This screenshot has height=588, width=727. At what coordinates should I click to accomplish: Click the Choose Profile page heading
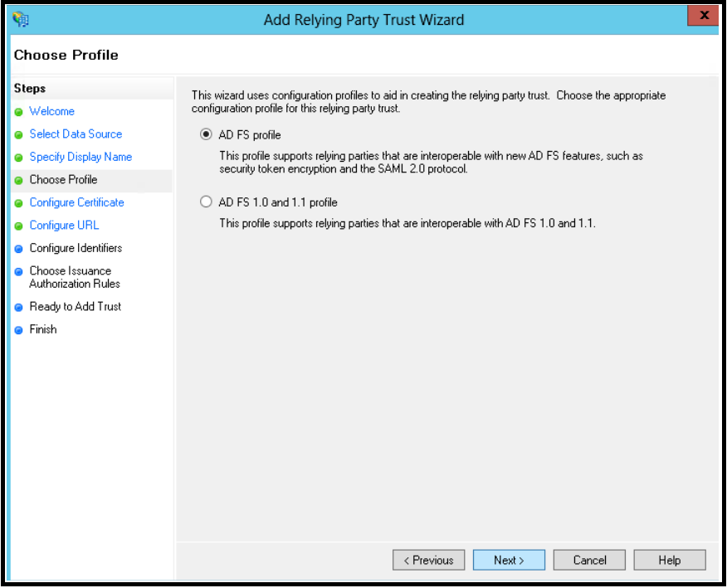click(x=66, y=55)
